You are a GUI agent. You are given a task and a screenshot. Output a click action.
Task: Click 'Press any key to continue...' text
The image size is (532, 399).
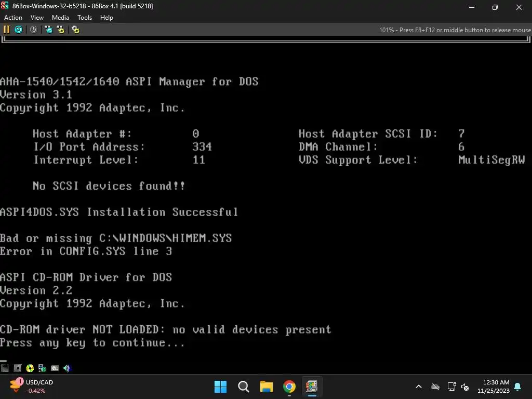(92, 343)
